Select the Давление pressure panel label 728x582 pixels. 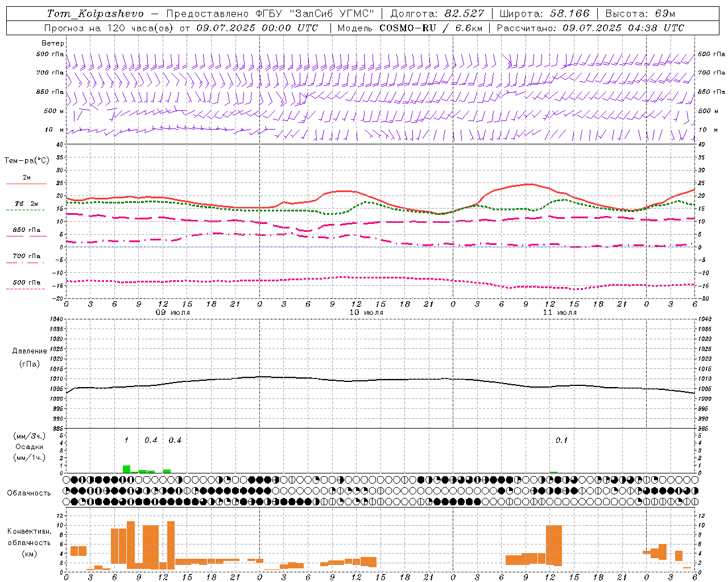(x=30, y=351)
